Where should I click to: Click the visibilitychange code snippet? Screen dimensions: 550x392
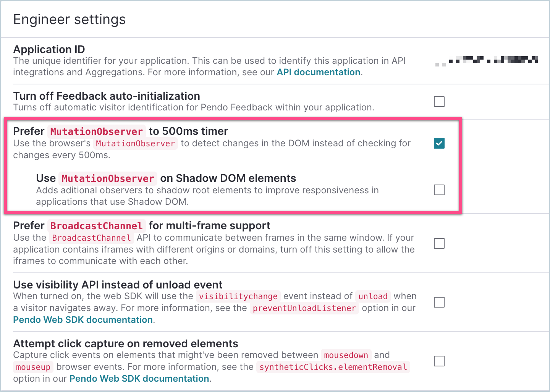coord(238,296)
